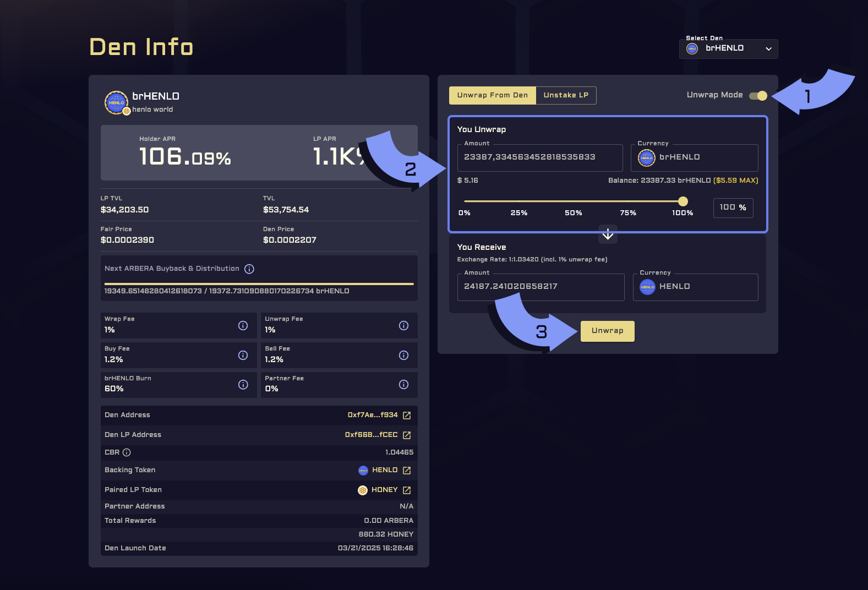Image resolution: width=868 pixels, height=590 pixels.
Task: Click the You Unwrap amount input field
Action: click(539, 158)
